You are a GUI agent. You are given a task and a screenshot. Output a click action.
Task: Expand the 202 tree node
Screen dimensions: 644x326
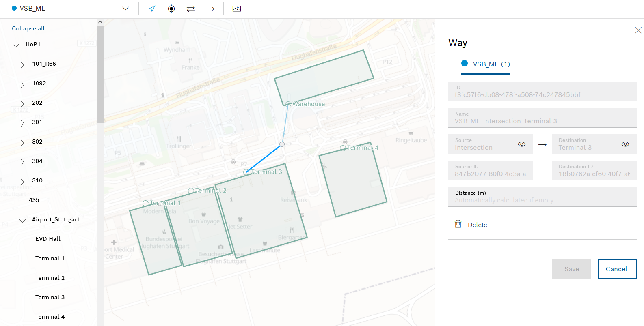[x=22, y=103]
